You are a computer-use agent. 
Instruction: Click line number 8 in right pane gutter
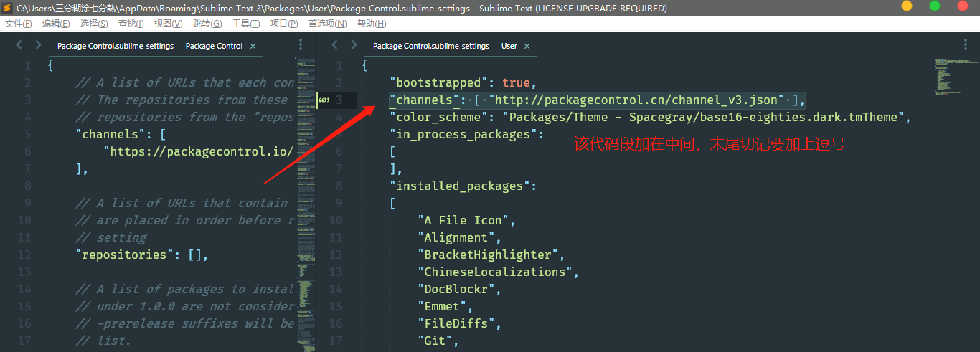pyautogui.click(x=339, y=186)
